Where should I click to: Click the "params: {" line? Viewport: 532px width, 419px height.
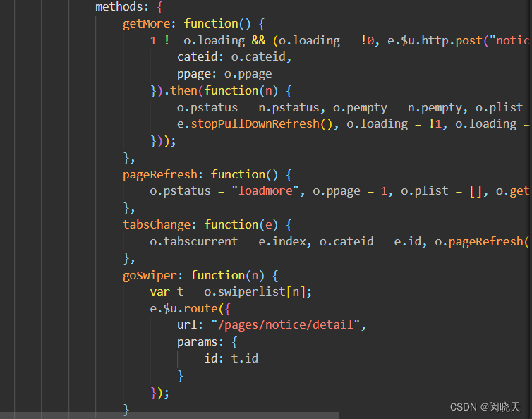[207, 341]
